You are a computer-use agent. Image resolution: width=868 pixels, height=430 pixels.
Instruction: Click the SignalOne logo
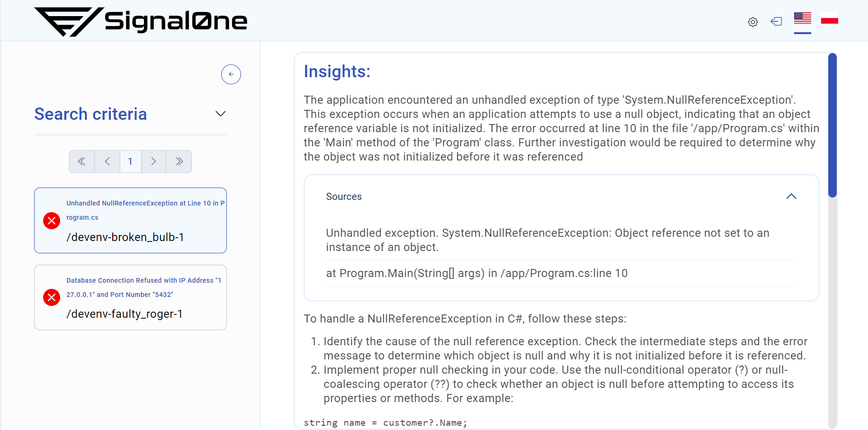pyautogui.click(x=141, y=21)
